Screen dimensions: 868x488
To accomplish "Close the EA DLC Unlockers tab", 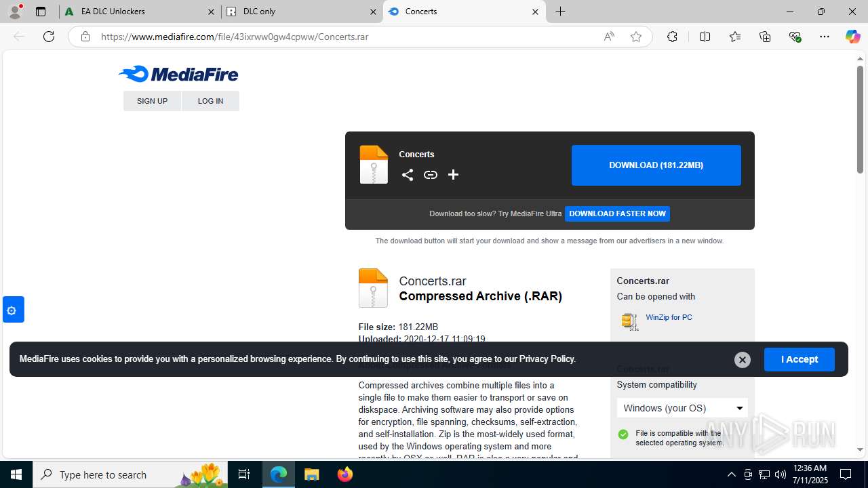I will pos(211,12).
